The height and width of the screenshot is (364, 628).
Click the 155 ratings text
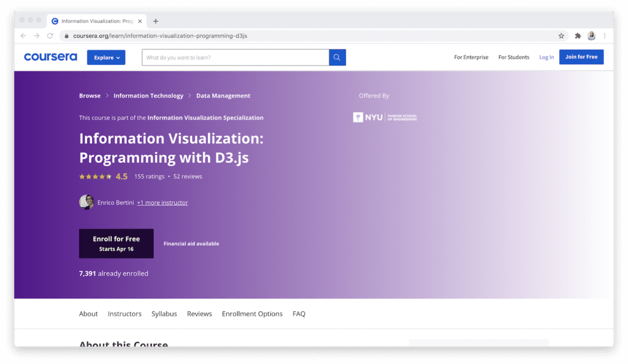[x=149, y=176]
